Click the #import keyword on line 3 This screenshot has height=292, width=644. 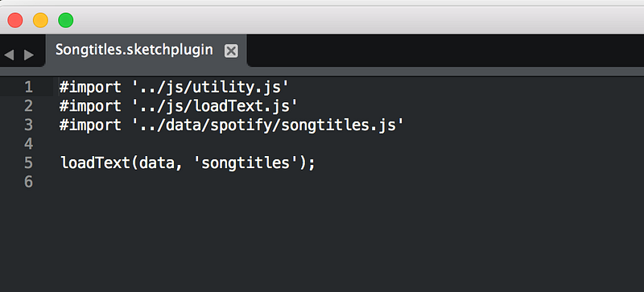[90, 125]
